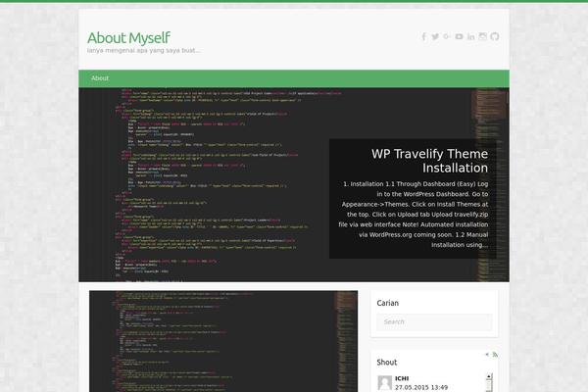Image resolution: width=588 pixels, height=392 pixels.
Task: Click the ICHI shout author name
Action: 402,378
